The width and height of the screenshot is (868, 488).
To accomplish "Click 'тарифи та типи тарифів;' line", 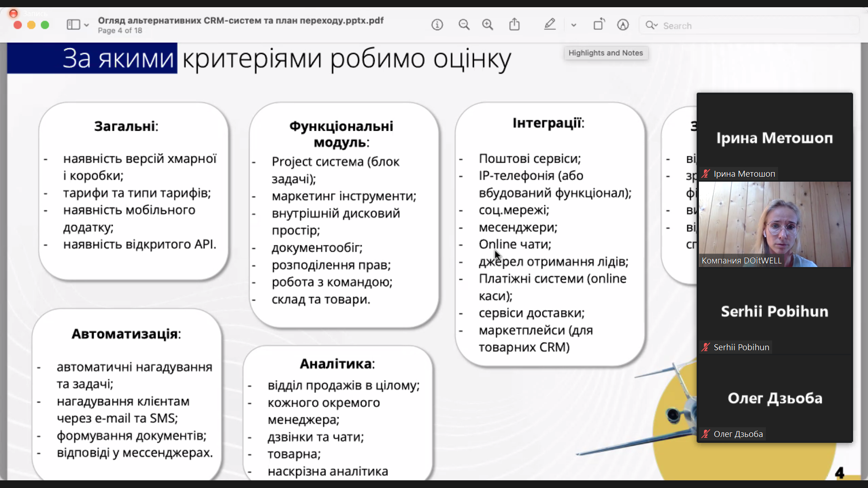I will 137,193.
